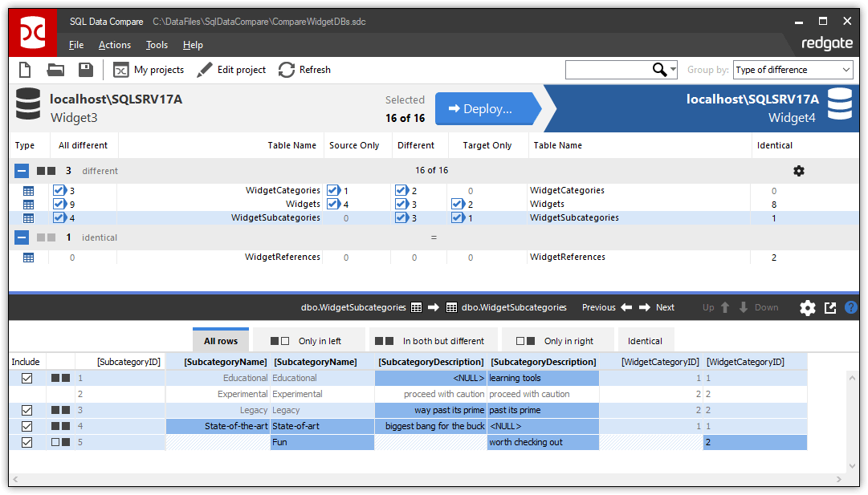Open the Actions menu
Image resolution: width=868 pixels, height=495 pixels.
(x=114, y=44)
